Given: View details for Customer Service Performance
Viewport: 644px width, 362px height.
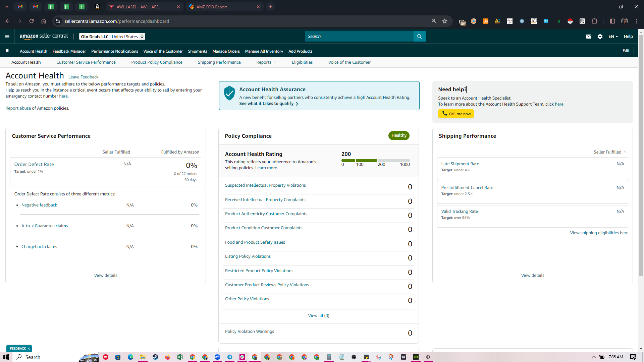Looking at the screenshot, I should [x=106, y=276].
